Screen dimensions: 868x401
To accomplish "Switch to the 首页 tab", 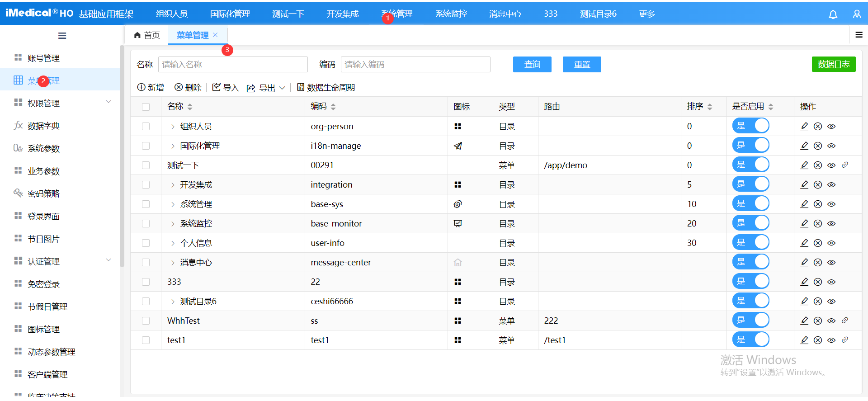I will (x=147, y=35).
